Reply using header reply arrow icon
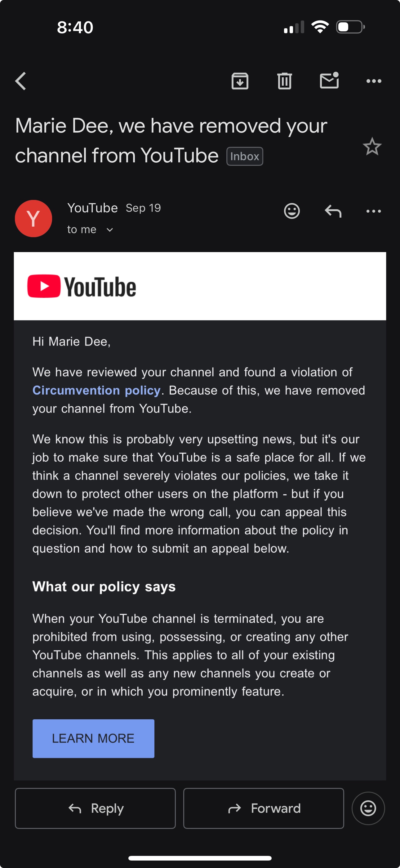Image resolution: width=400 pixels, height=868 pixels. tap(333, 211)
